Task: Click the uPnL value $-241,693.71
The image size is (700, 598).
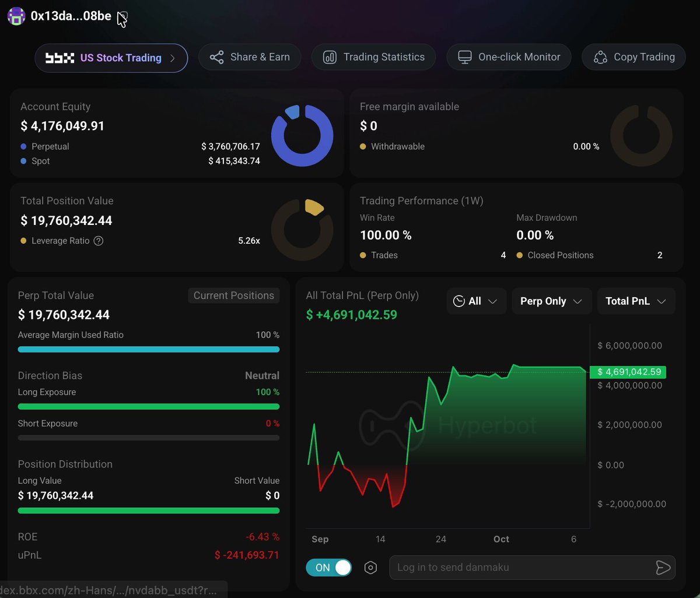Action: coord(247,555)
